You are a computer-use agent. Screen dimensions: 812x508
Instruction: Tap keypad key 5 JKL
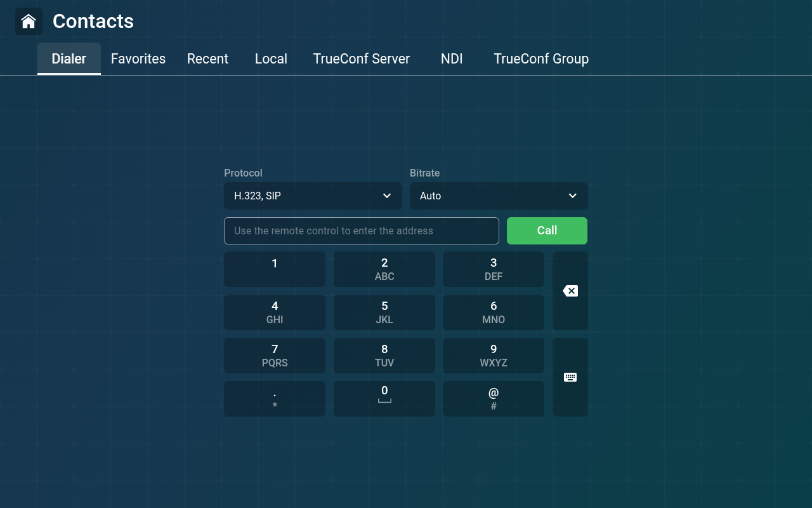tap(384, 312)
